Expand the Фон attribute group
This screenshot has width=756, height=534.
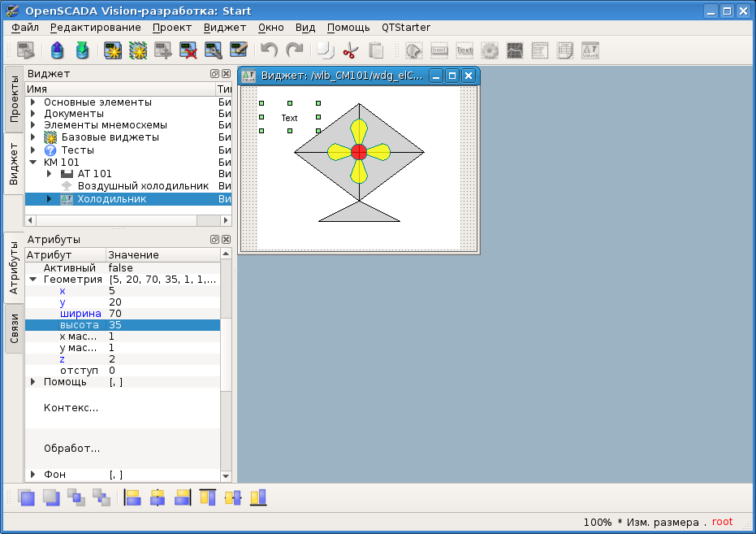point(33,474)
